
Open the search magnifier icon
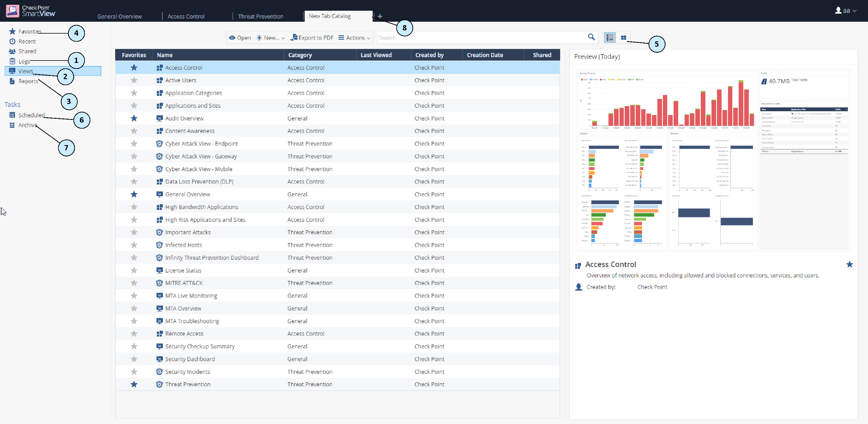591,37
